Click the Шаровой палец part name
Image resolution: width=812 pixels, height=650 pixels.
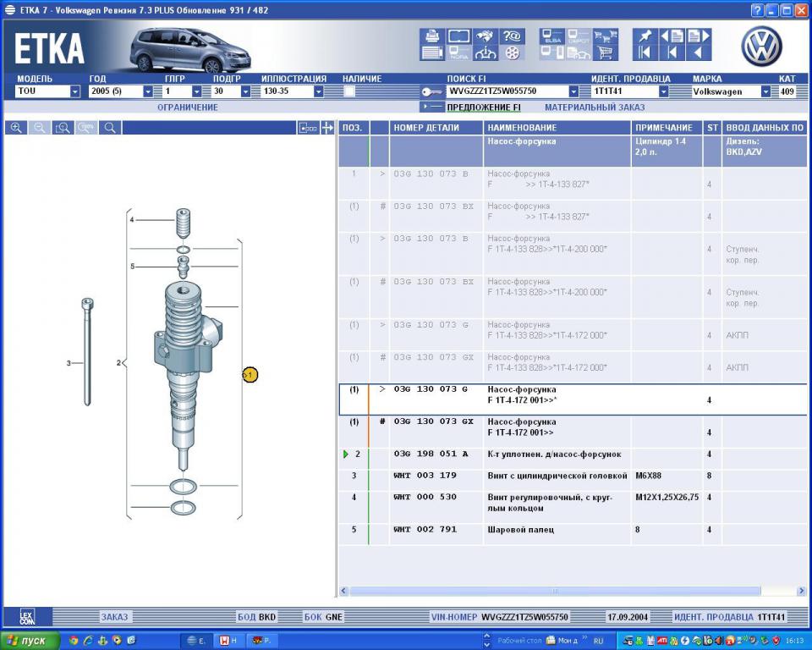[x=520, y=529]
